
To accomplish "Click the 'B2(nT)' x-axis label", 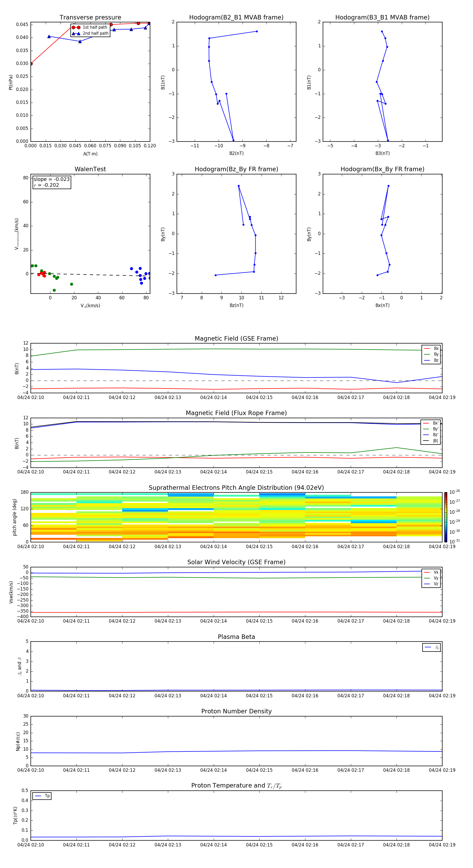I will pos(236,153).
